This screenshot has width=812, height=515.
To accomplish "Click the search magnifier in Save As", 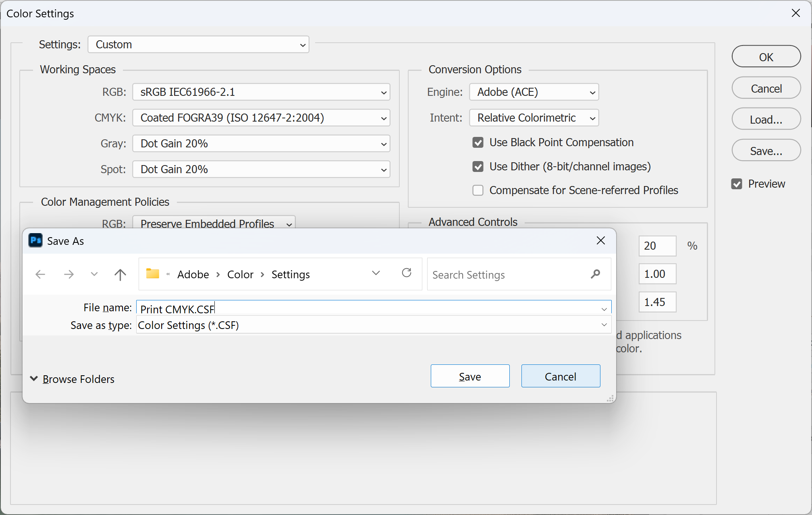I will click(595, 274).
